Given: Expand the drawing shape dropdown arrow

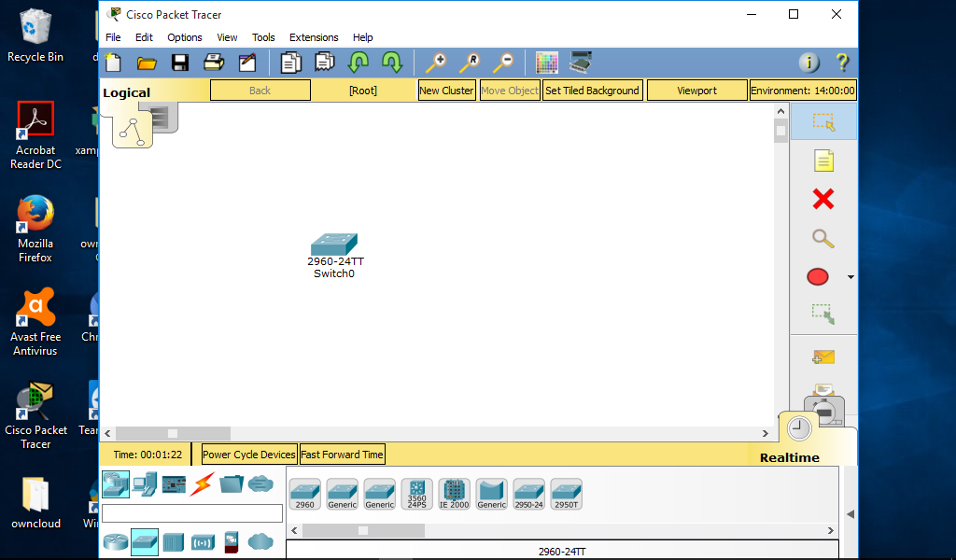Looking at the screenshot, I should (x=851, y=277).
